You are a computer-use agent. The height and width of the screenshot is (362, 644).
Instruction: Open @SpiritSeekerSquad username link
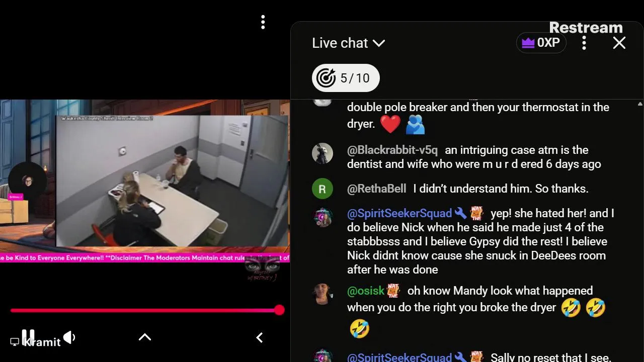399,213
